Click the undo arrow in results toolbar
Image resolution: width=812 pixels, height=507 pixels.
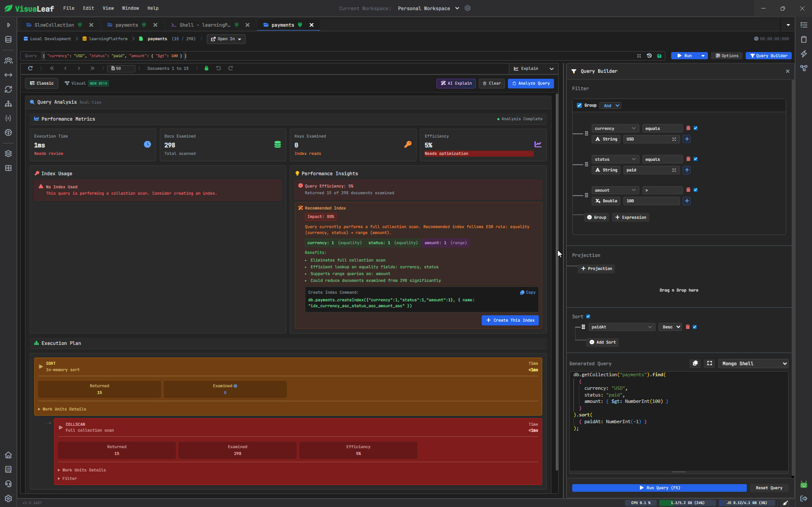coord(218,68)
